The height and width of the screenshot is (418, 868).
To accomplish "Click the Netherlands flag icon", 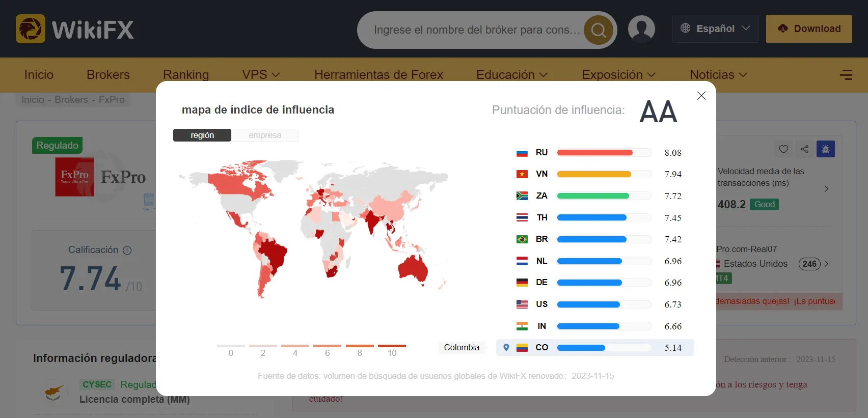I will pos(522,261).
